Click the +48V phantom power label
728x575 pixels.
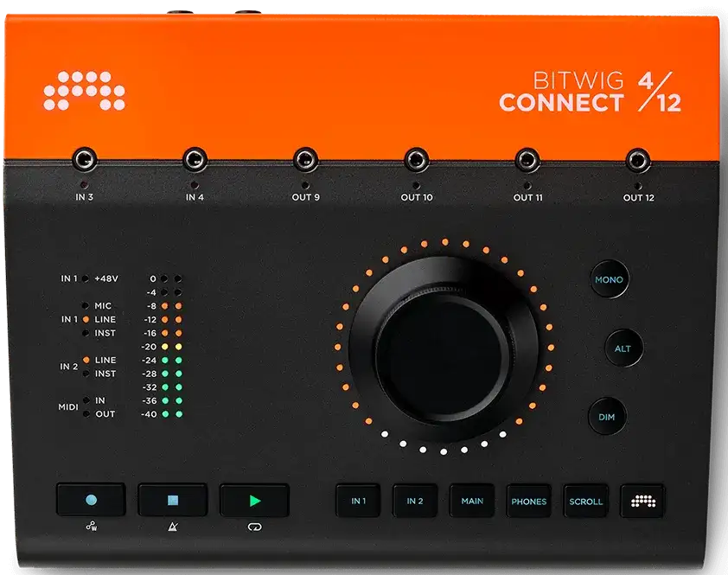point(106,278)
